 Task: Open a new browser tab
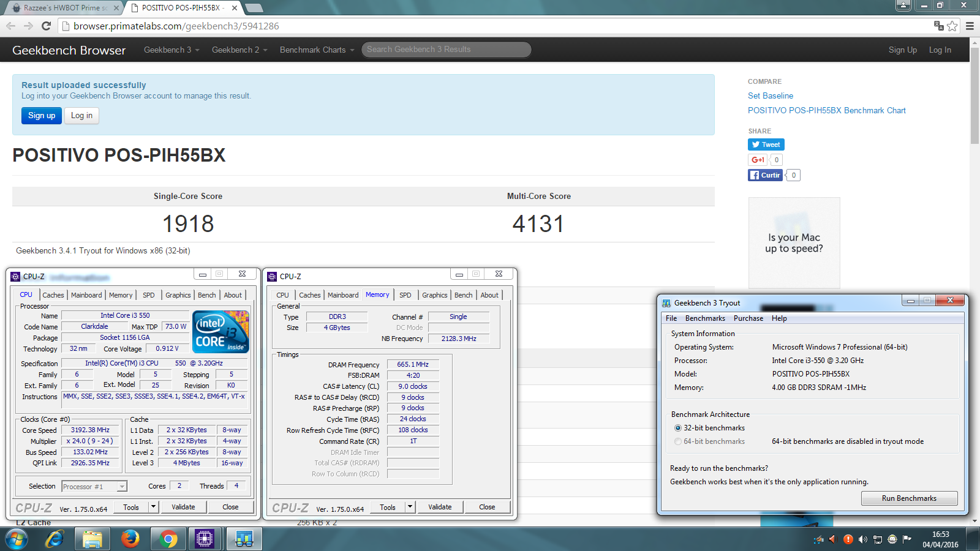tap(254, 8)
